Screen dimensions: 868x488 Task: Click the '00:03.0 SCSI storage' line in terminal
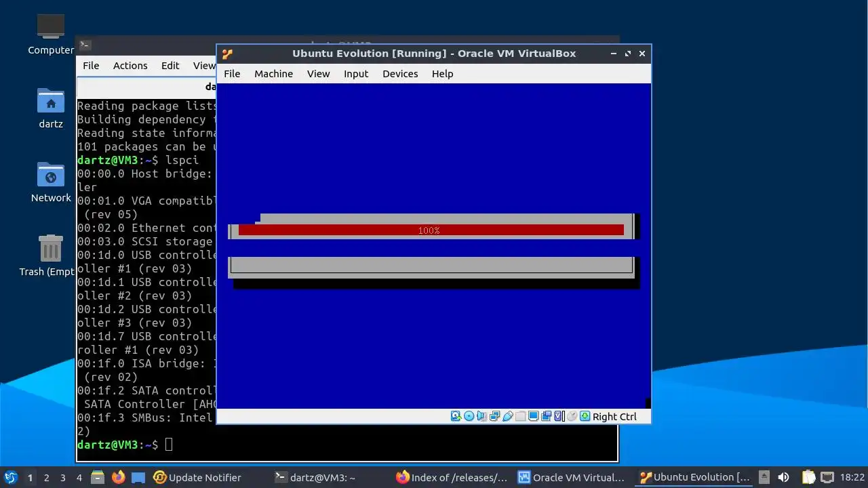click(x=146, y=241)
